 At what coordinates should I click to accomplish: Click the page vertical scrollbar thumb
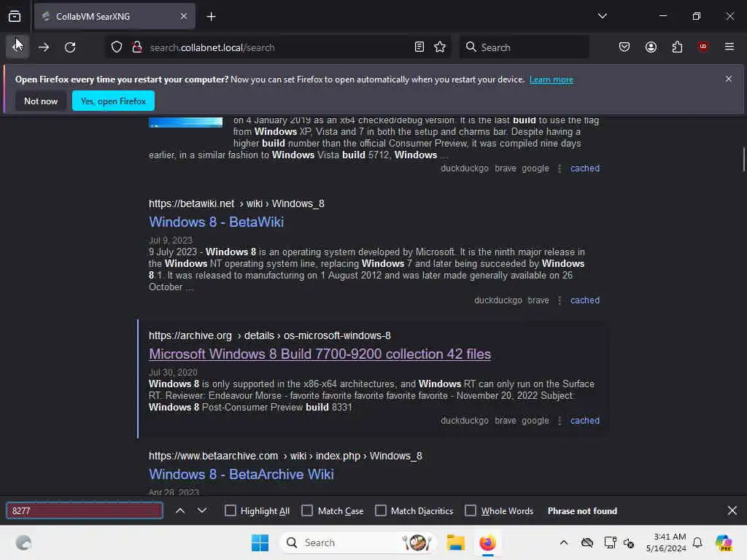(x=743, y=160)
